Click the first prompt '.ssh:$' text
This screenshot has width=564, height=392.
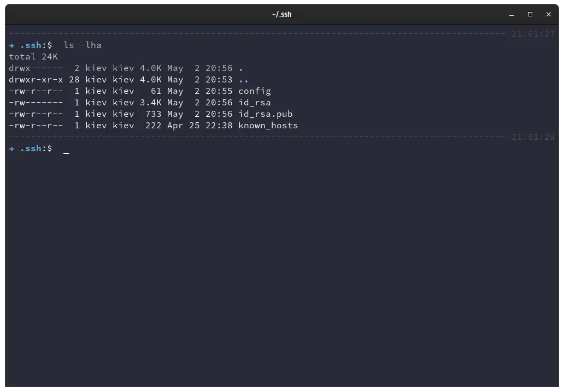coord(36,45)
